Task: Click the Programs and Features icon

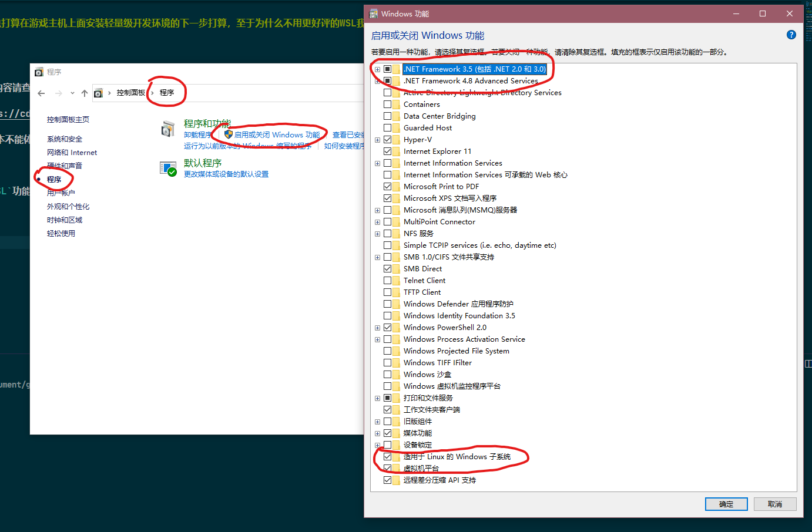Action: coord(168,129)
